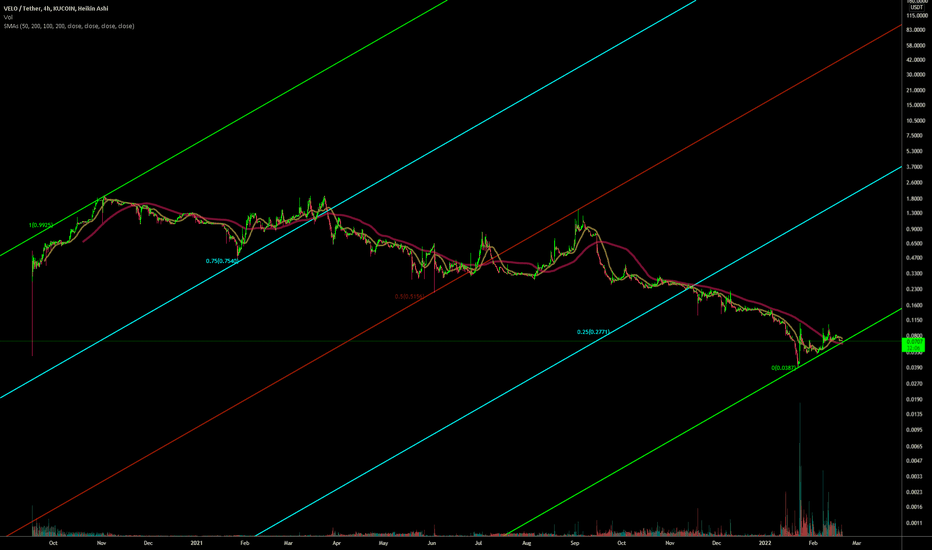Click the 115.0000 price axis label

click(x=915, y=15)
